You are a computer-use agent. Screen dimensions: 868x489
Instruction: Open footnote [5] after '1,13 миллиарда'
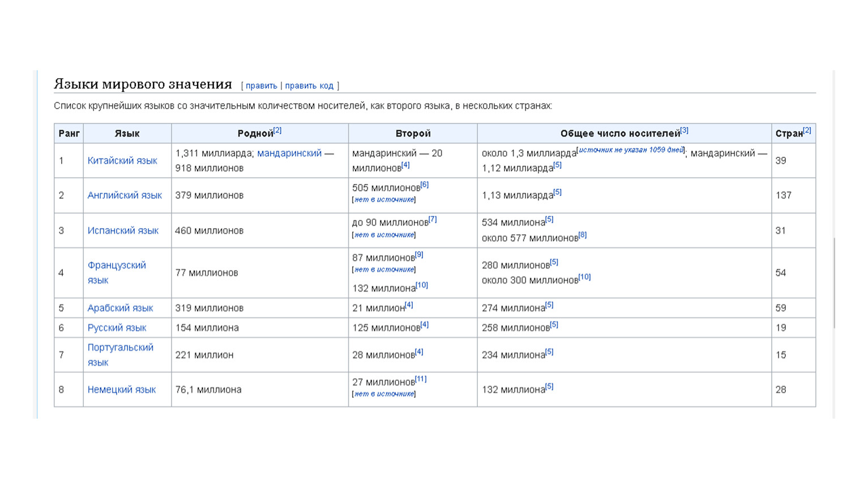pos(558,192)
